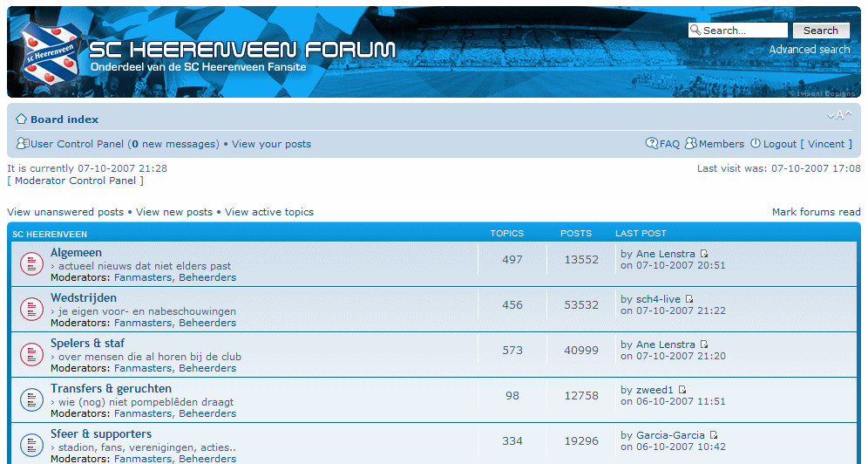Click the Members people icon
Screen dimensions: 868x464
click(x=690, y=143)
